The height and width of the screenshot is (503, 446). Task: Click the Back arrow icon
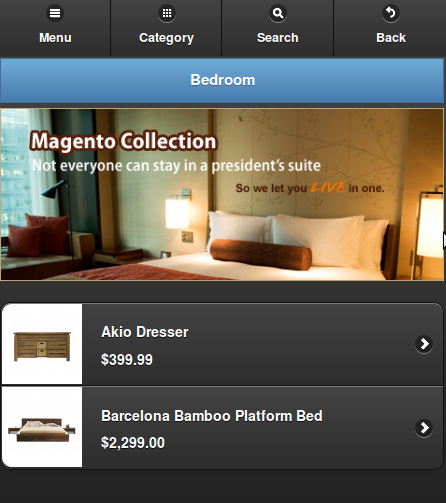[x=391, y=13]
